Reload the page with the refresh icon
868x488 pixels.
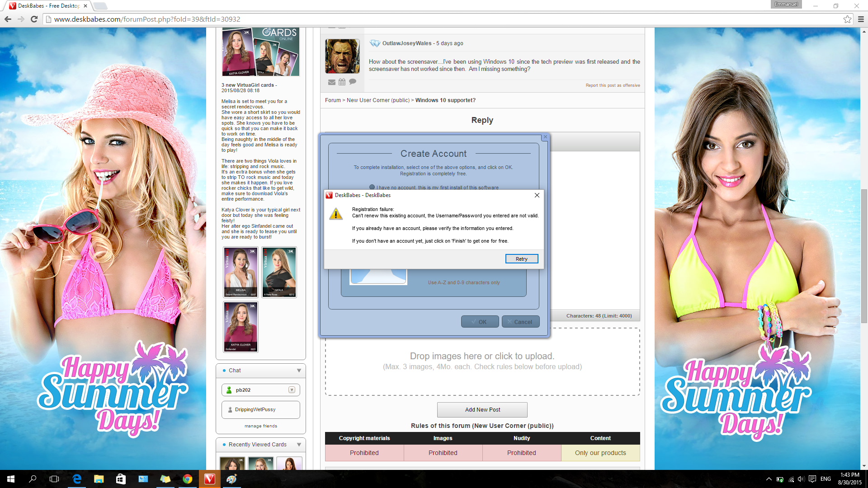coord(34,19)
